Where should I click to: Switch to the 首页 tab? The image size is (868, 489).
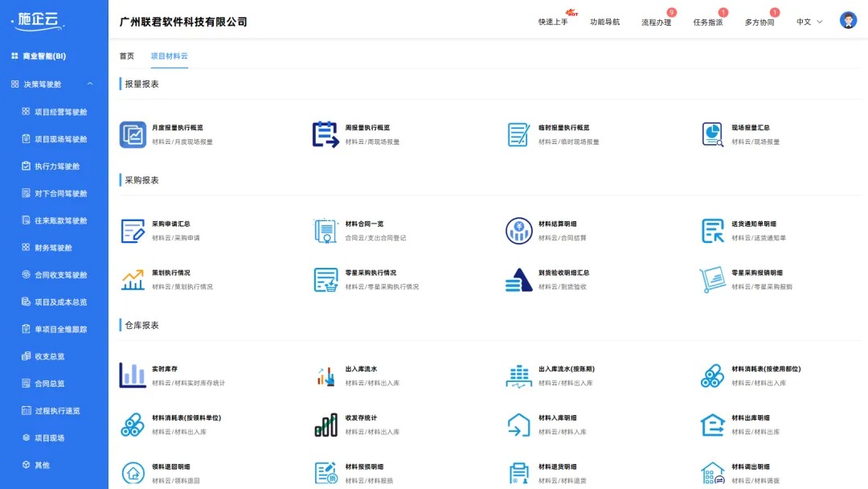click(125, 57)
